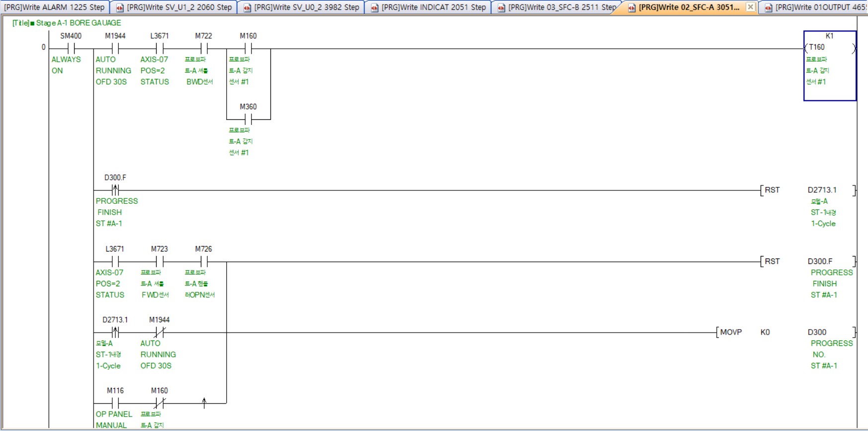The image size is (868, 431).
Task: Select the D300 destination operand
Action: click(817, 332)
